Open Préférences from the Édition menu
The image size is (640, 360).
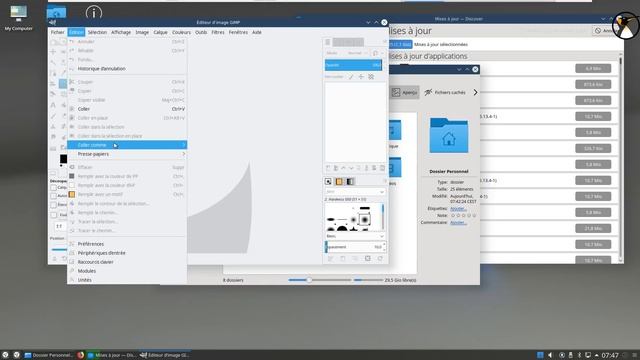coord(127,244)
